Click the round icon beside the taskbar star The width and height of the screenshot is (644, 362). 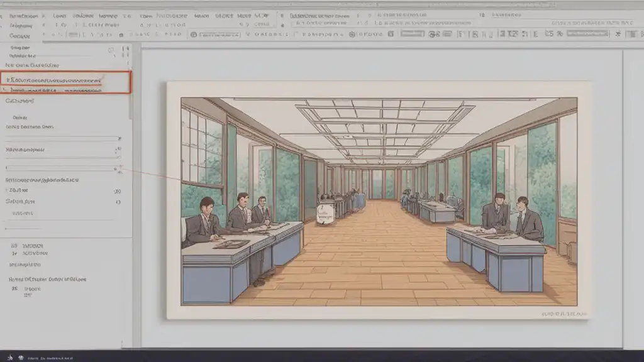pos(21,358)
